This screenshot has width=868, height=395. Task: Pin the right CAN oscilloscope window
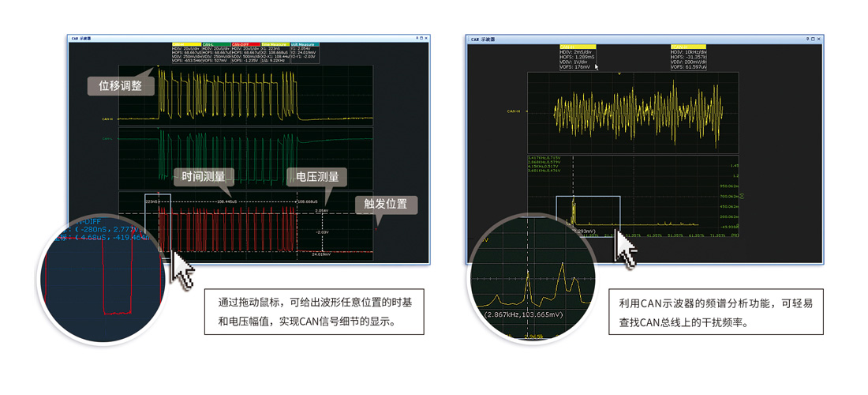(808, 39)
